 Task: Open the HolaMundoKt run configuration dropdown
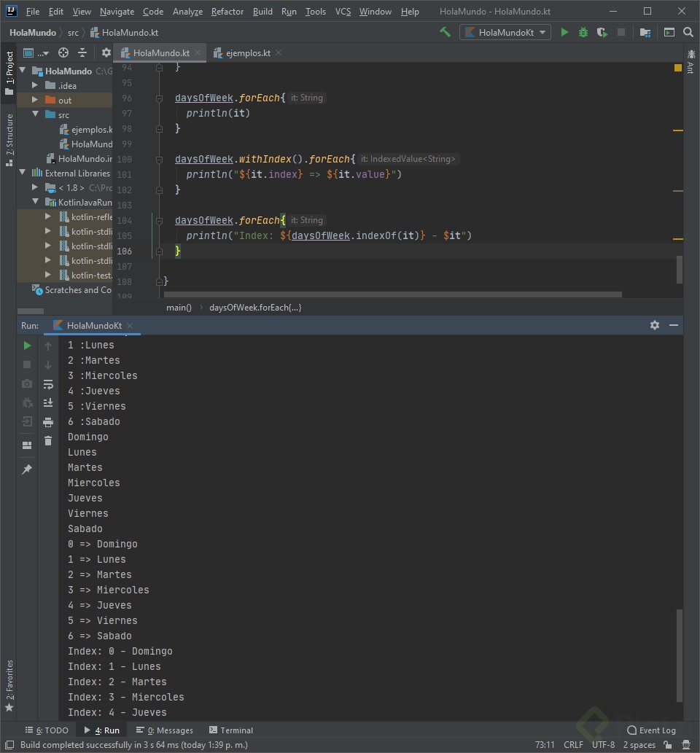click(x=505, y=32)
